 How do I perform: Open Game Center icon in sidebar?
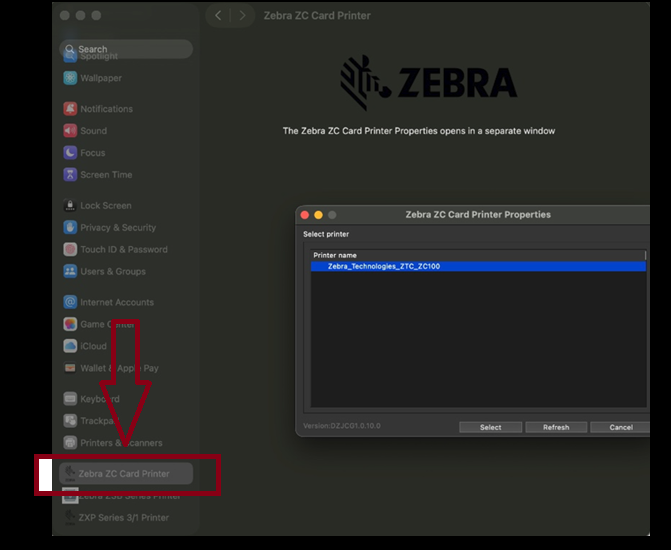click(x=70, y=324)
